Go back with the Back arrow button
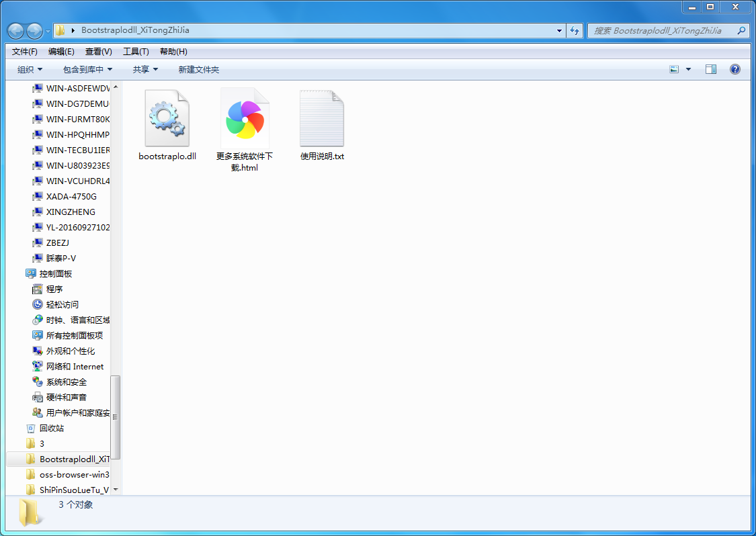This screenshot has width=756, height=536. click(16, 31)
